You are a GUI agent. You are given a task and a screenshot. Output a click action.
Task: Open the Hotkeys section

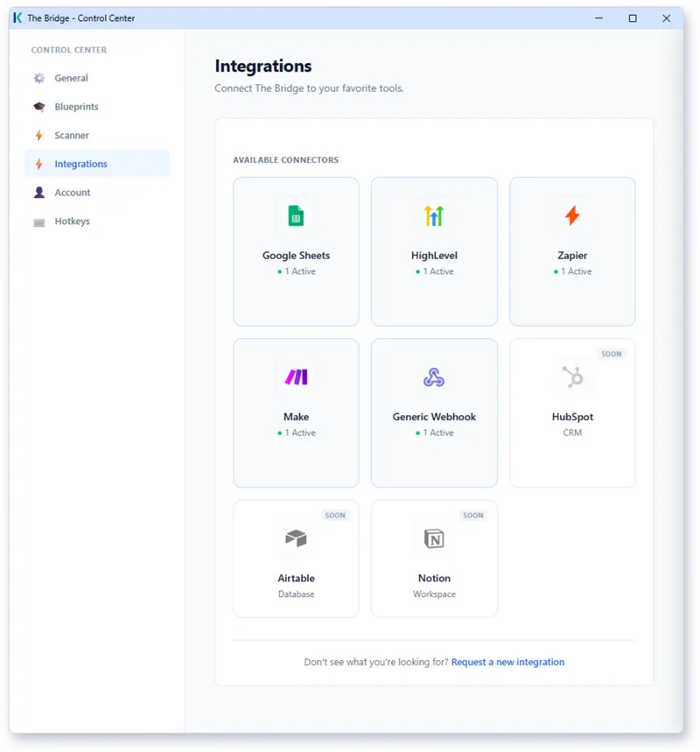click(x=97, y=221)
